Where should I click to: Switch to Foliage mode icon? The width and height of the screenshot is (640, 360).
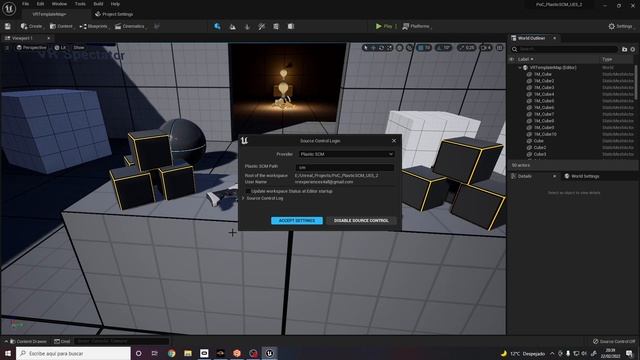click(247, 27)
